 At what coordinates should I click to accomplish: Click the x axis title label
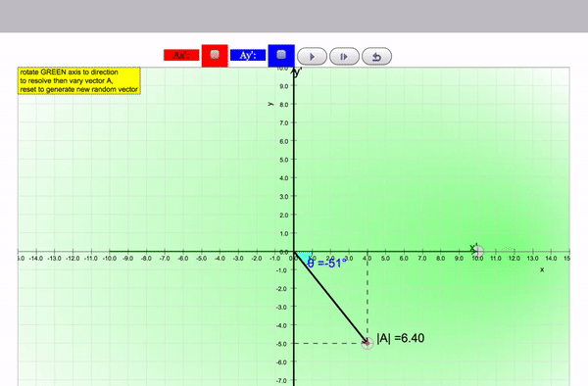pyautogui.click(x=542, y=269)
